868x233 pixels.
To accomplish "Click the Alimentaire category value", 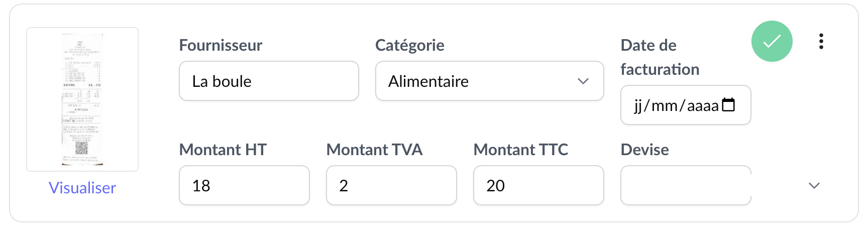I will [428, 81].
